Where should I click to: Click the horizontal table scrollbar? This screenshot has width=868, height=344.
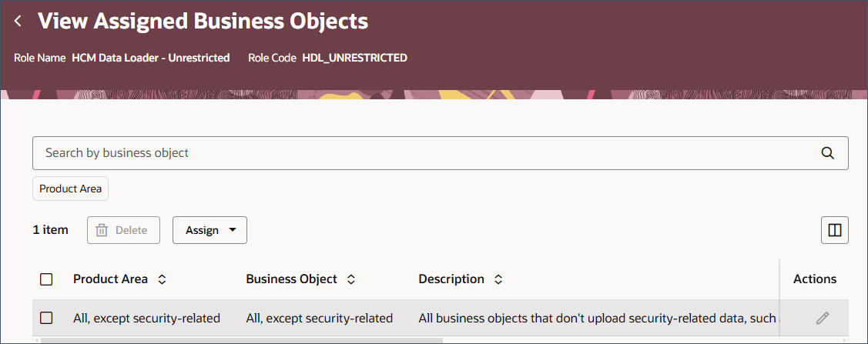click(x=241, y=340)
